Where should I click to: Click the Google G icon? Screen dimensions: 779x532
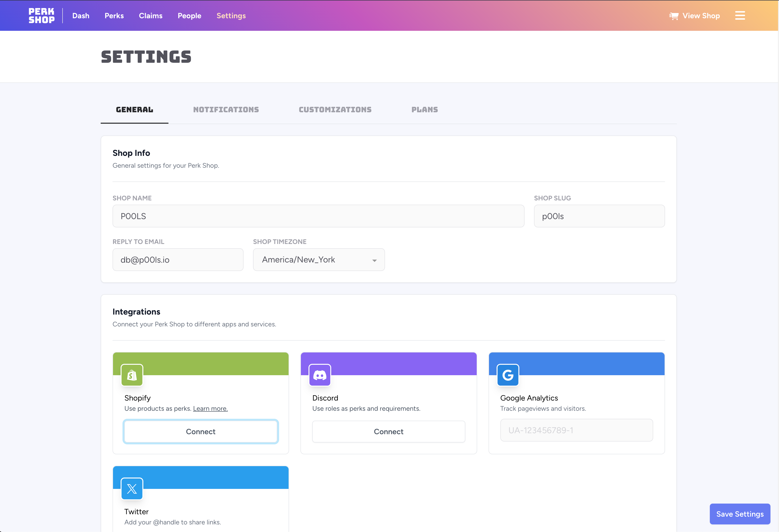pyautogui.click(x=508, y=375)
